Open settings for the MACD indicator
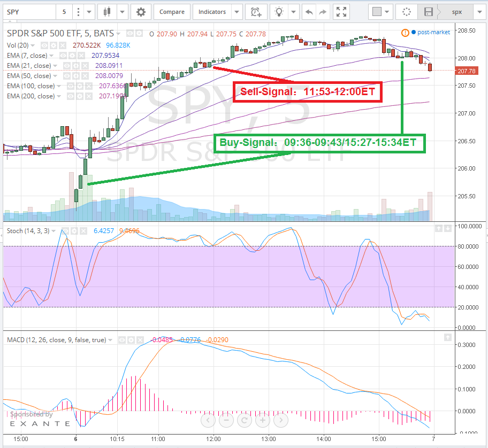Image resolution: width=488 pixels, height=448 pixels. click(x=131, y=340)
